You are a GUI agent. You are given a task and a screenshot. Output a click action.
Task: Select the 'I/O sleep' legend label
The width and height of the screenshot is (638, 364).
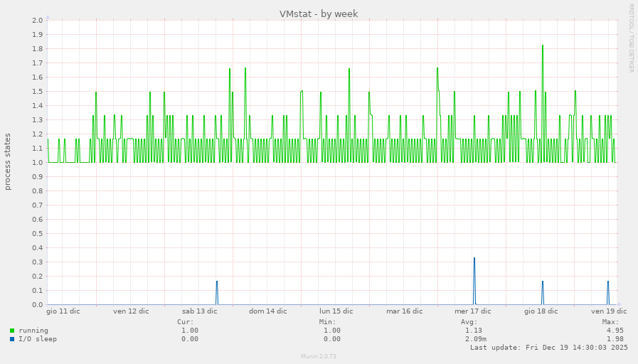click(38, 339)
